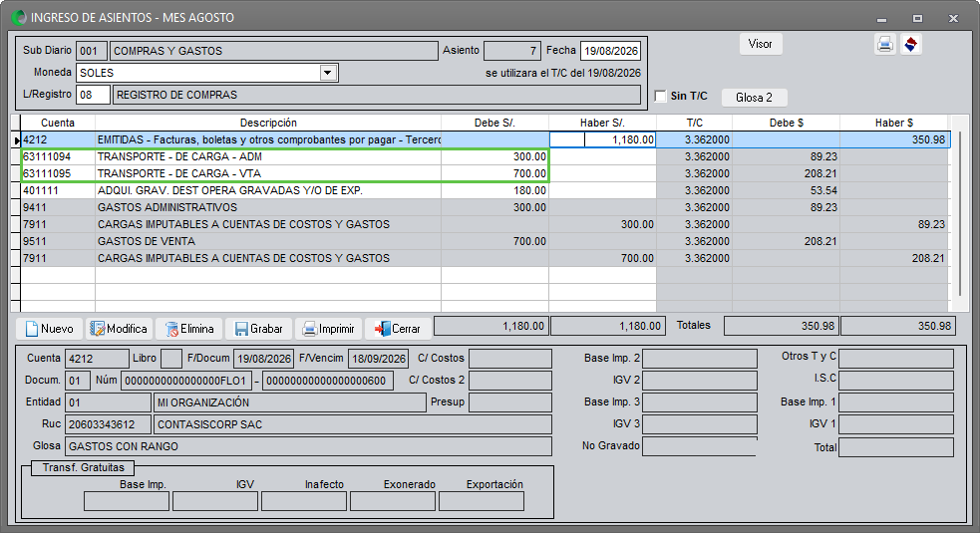Open the Visor button
The width and height of the screenshot is (980, 533).
point(760,44)
